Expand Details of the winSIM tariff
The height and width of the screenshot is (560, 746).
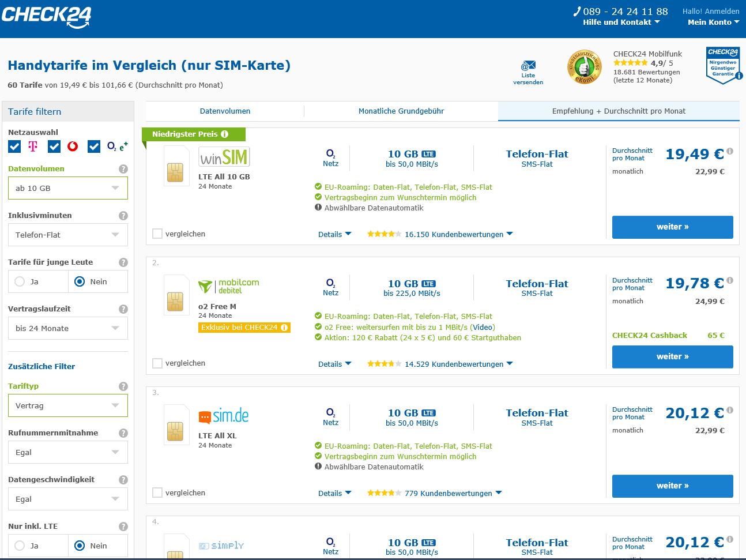click(334, 234)
